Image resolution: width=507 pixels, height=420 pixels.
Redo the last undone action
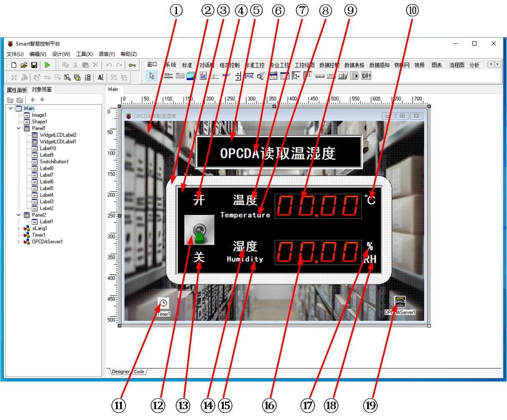tap(119, 65)
